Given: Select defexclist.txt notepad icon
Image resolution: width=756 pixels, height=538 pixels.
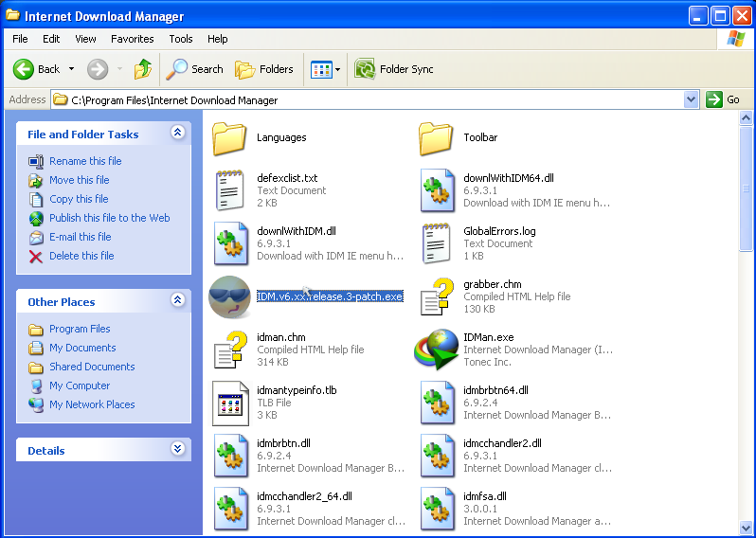Looking at the screenshot, I should (229, 190).
